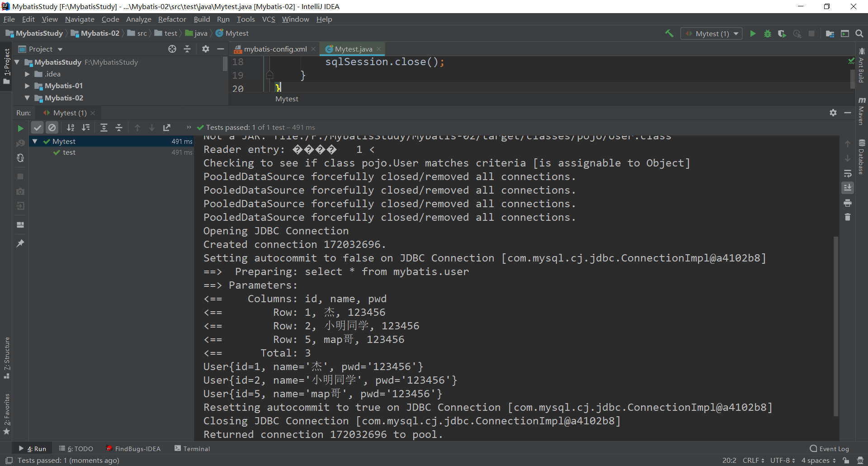Viewport: 868px width, 466px height.
Task: Open the Mytest (1) run configuration dropdown
Action: coord(712,33)
